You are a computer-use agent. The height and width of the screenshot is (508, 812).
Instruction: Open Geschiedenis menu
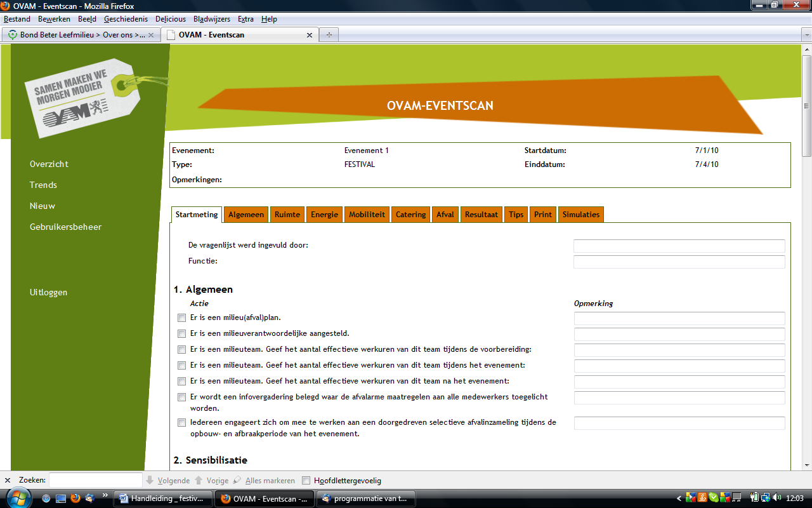click(x=126, y=19)
